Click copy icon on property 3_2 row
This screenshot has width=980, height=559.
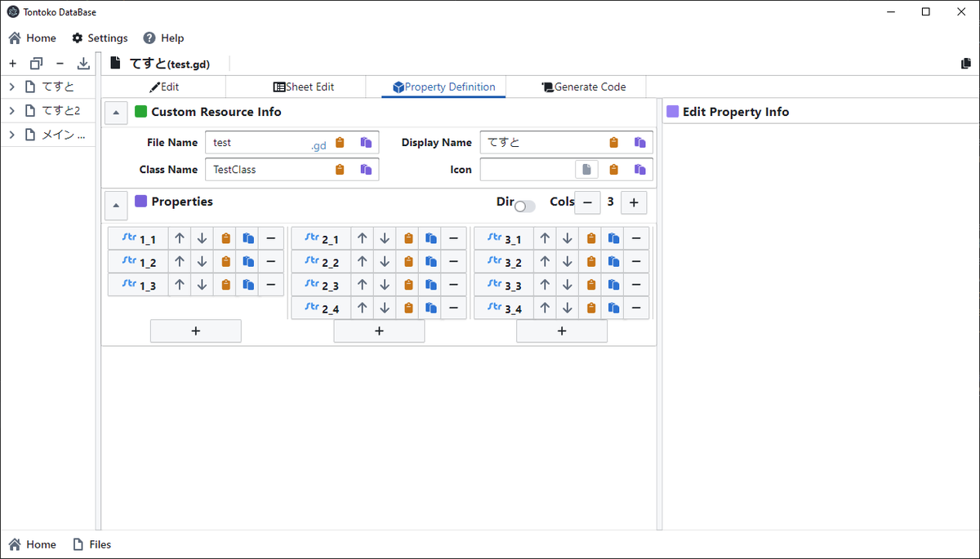(x=614, y=262)
